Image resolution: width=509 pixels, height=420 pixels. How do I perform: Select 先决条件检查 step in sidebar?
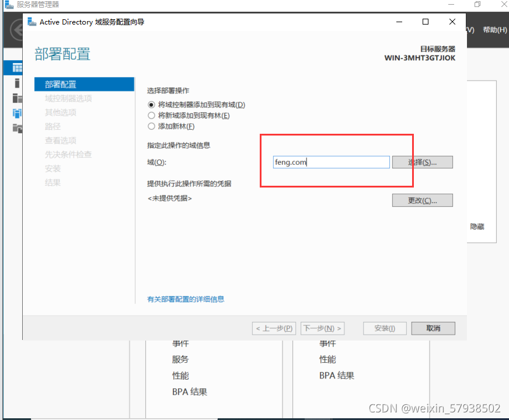point(68,154)
